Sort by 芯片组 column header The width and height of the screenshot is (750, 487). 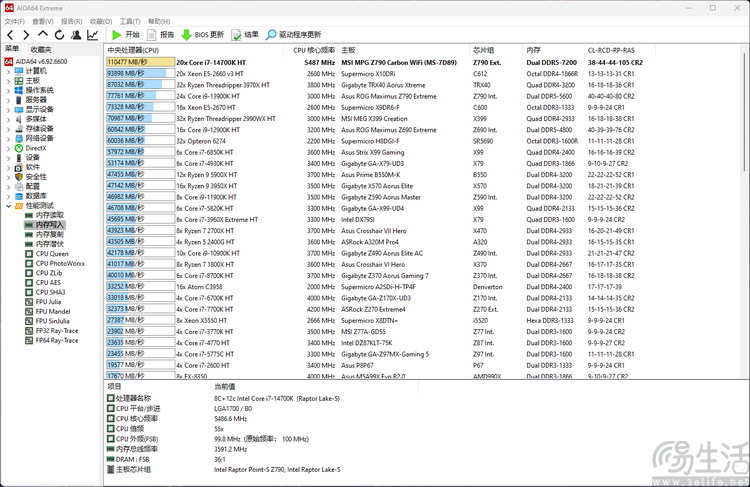click(x=496, y=50)
